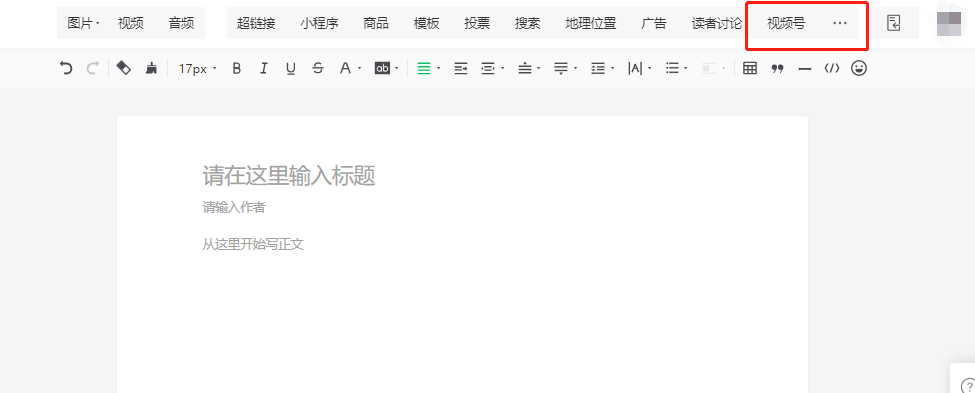Insert a horizontal divider line

pos(805,68)
